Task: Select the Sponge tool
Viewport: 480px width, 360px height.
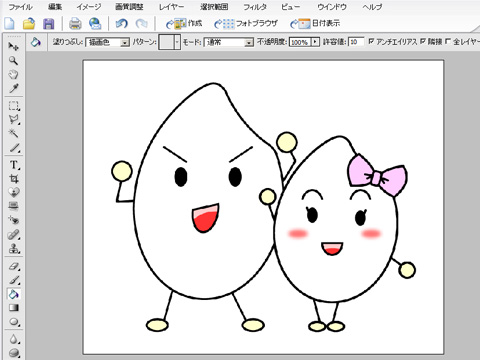Action: coord(14,353)
